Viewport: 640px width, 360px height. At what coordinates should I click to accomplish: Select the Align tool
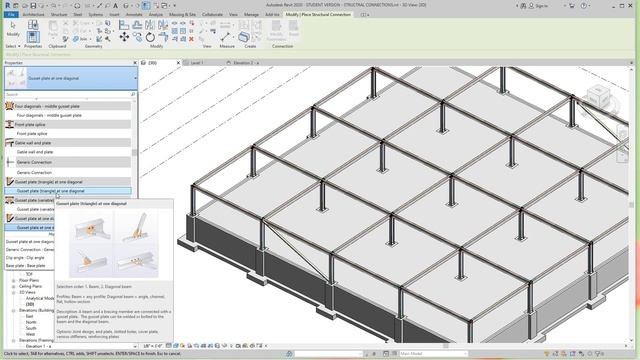124,25
